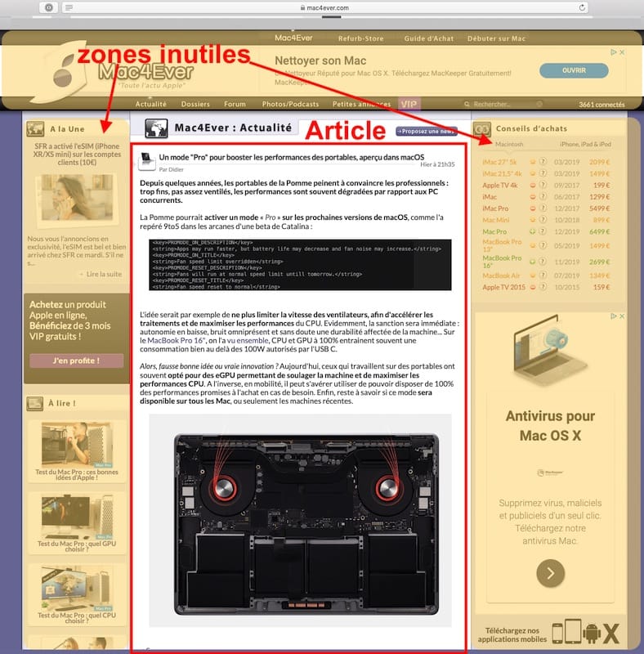Image resolution: width=644 pixels, height=654 pixels.
Task: Open the Guide d'Achat menu item
Action: point(428,38)
